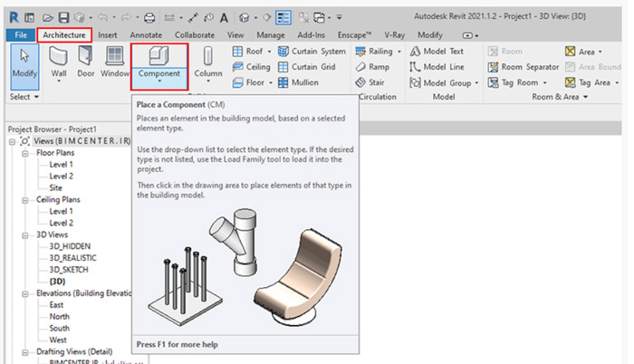Click the Redo arrow icon

click(x=126, y=17)
